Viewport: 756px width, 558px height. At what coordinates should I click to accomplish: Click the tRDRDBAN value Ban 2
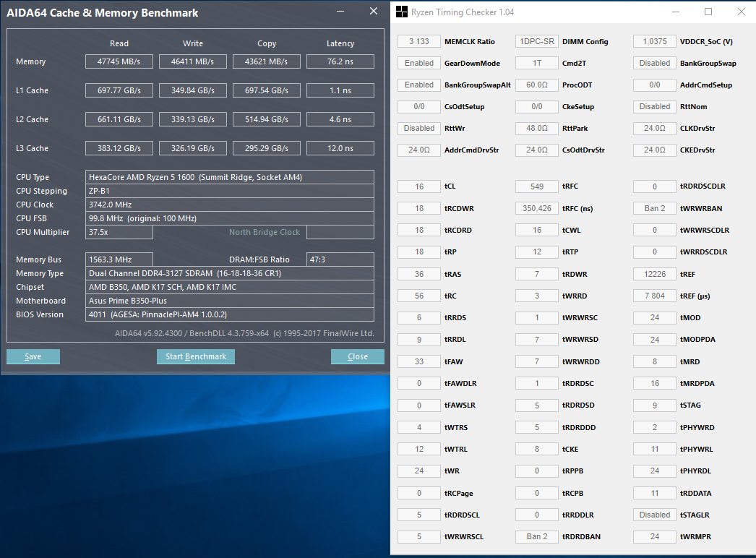point(536,536)
